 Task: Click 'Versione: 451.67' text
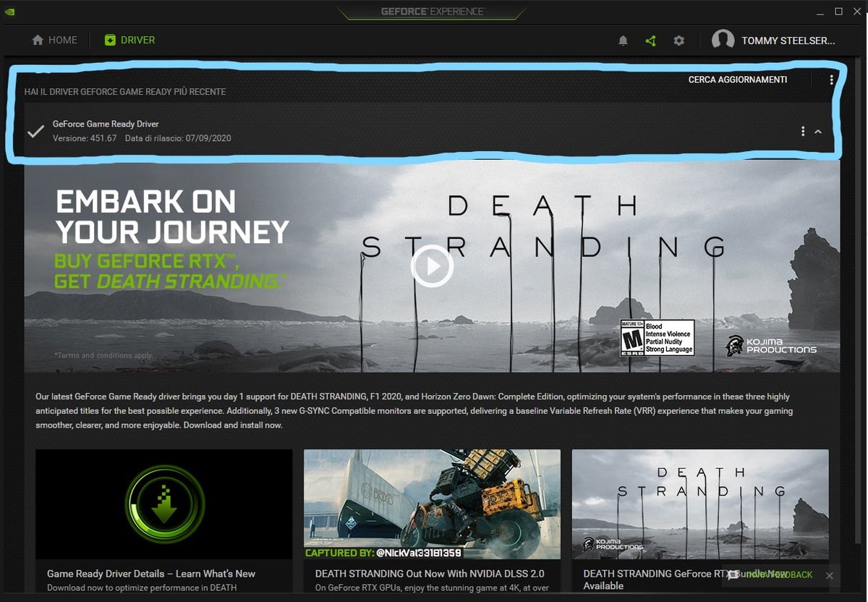point(85,138)
